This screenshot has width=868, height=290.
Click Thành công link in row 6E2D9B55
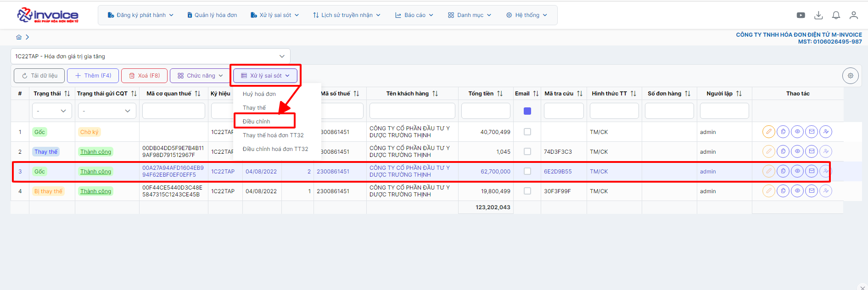click(x=95, y=172)
